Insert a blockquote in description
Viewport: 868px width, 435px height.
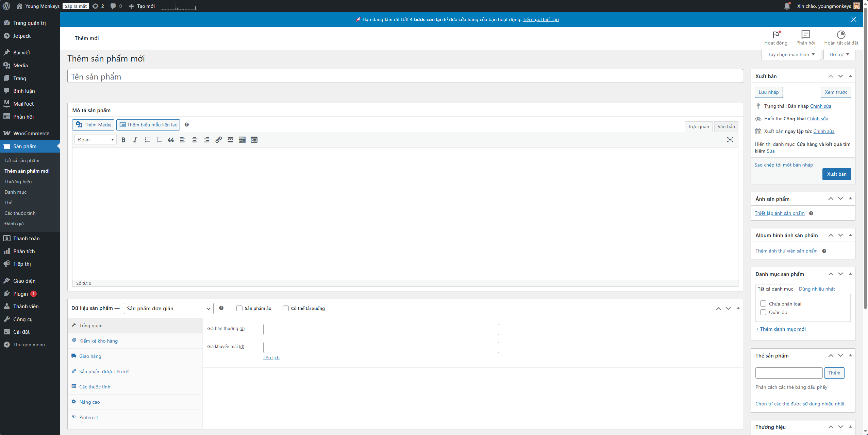[171, 140]
